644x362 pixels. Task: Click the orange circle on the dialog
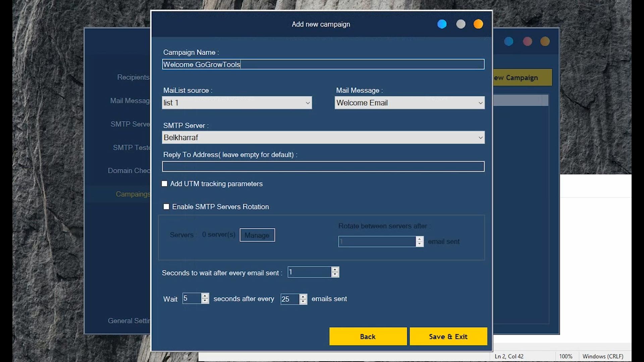click(x=478, y=24)
